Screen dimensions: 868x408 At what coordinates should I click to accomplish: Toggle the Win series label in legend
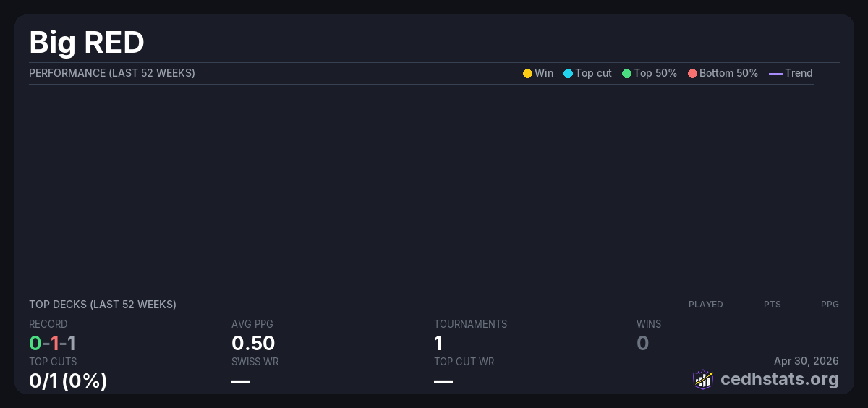[543, 73]
